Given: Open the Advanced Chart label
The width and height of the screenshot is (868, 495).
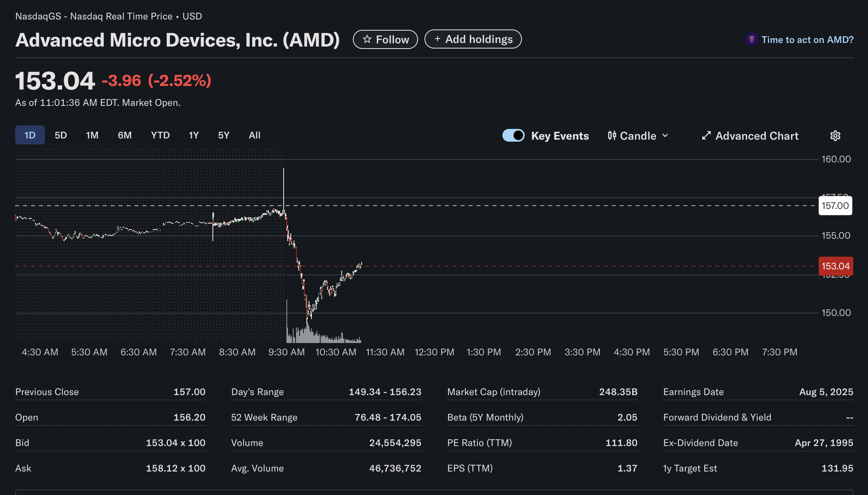Looking at the screenshot, I should 757,136.
